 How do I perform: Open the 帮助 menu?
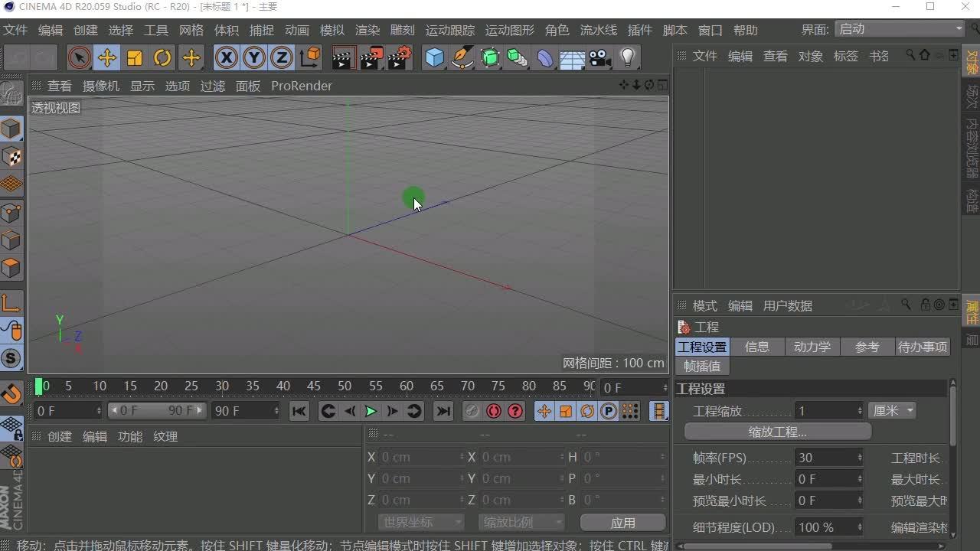point(746,30)
